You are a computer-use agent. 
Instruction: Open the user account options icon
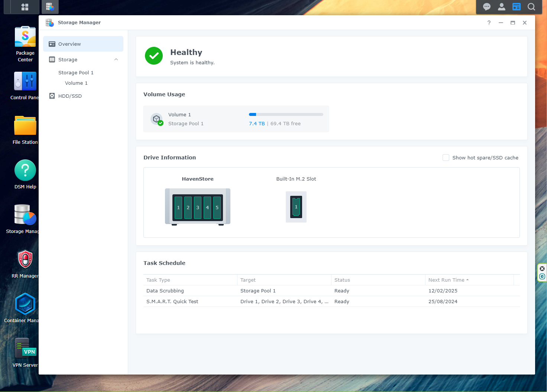click(x=502, y=7)
